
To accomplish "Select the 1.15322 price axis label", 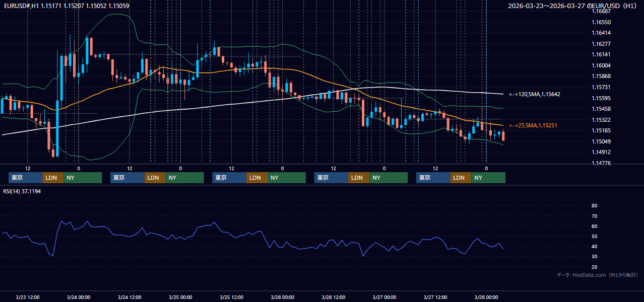I will pos(601,120).
